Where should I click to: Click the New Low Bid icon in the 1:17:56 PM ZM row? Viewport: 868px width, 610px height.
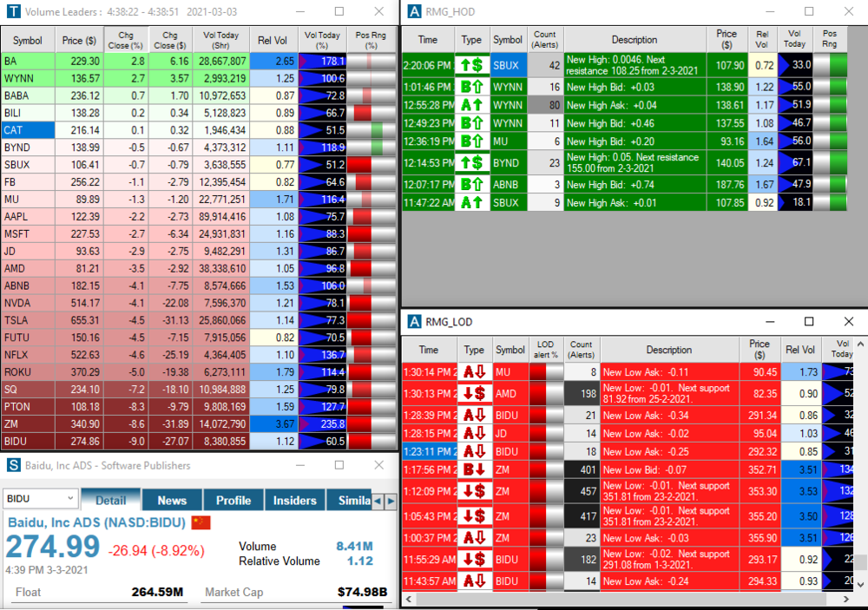point(473,470)
